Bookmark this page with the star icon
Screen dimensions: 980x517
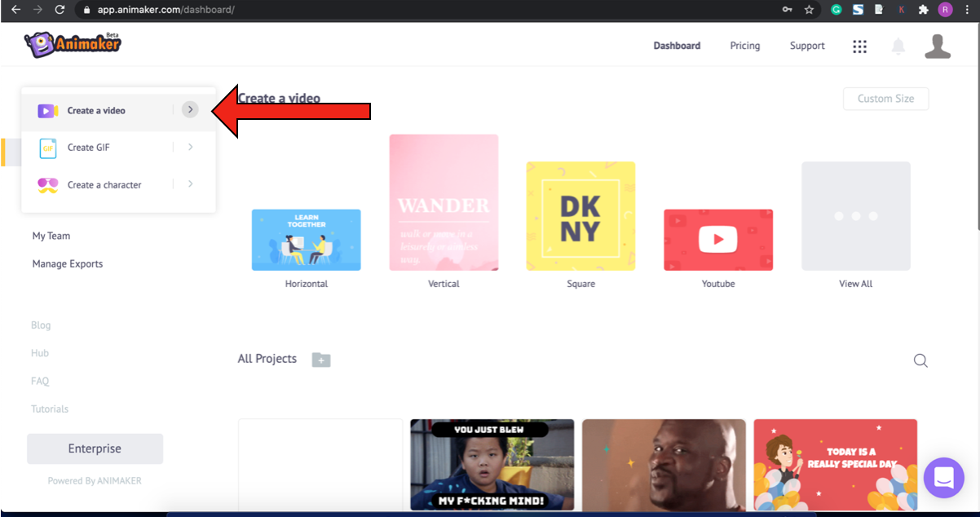pyautogui.click(x=809, y=10)
